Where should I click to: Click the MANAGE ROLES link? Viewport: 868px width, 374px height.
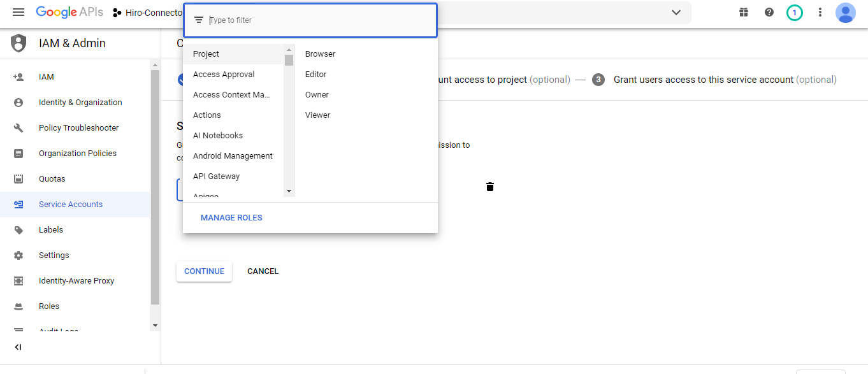coord(231,218)
